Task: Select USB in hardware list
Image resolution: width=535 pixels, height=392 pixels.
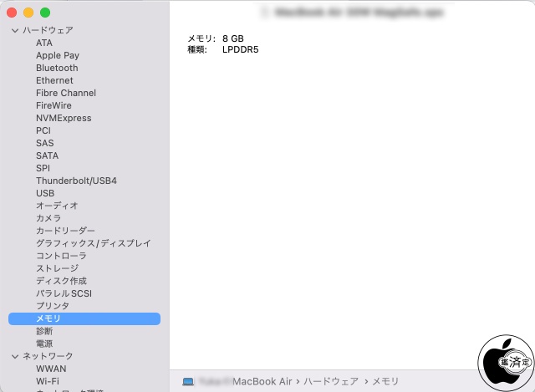Action: click(x=45, y=193)
